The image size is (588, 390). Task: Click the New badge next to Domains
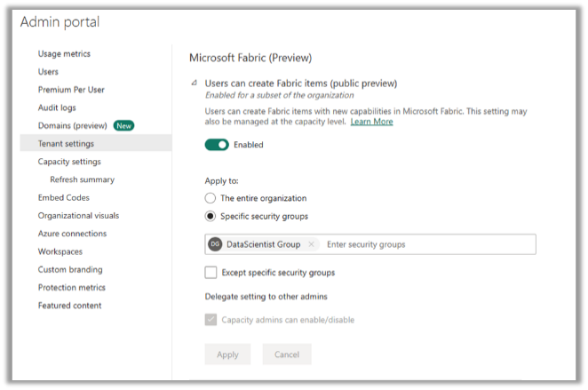(123, 125)
